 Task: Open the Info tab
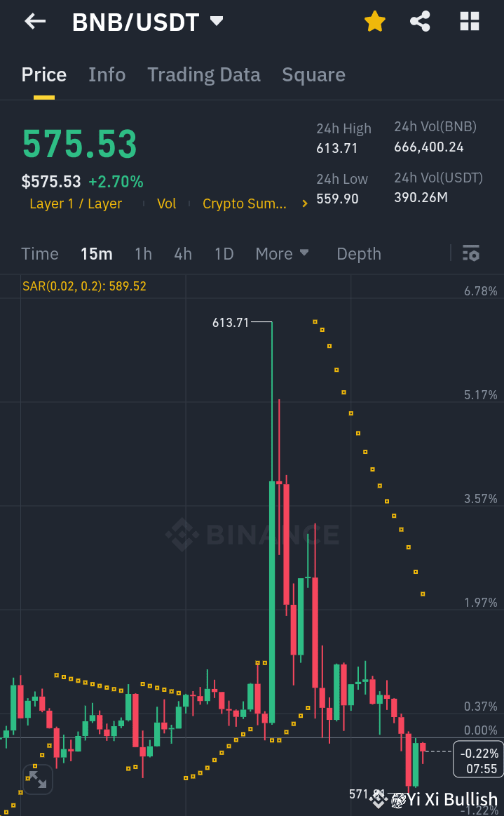107,74
